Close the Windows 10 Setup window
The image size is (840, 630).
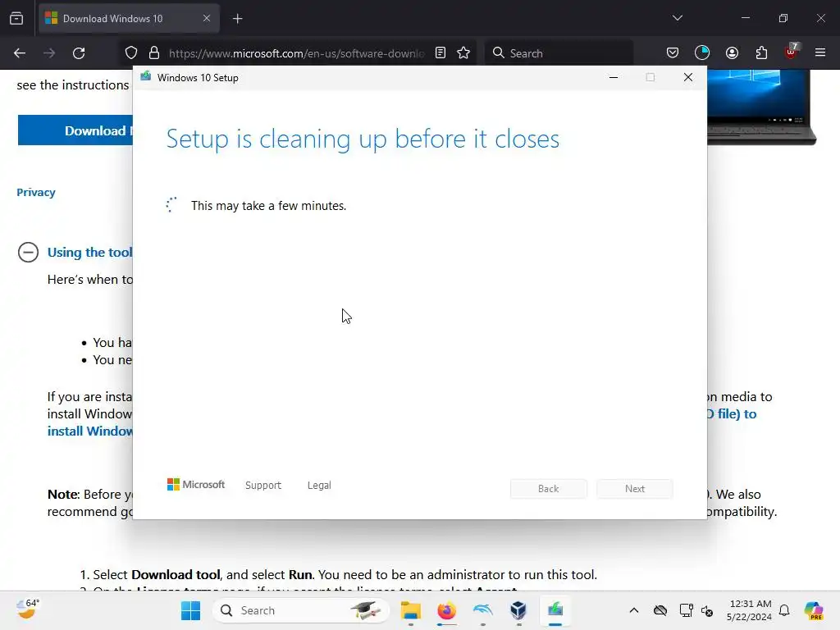(688, 77)
